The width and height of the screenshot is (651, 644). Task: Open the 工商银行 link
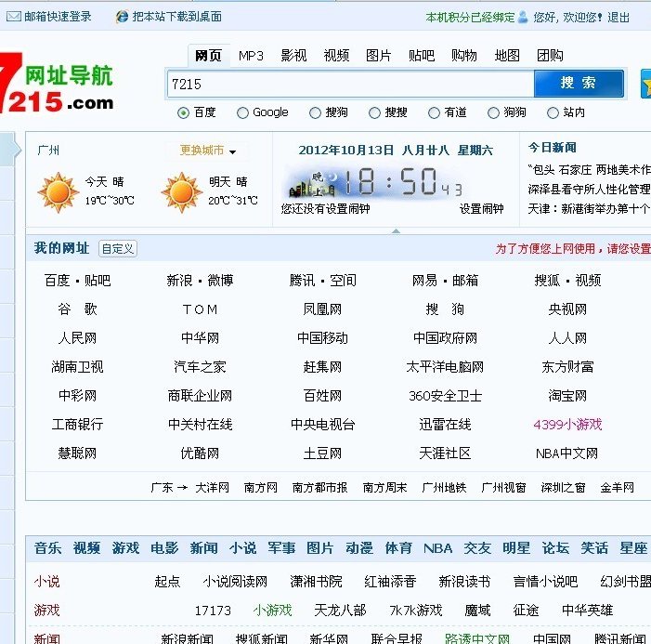point(77,424)
